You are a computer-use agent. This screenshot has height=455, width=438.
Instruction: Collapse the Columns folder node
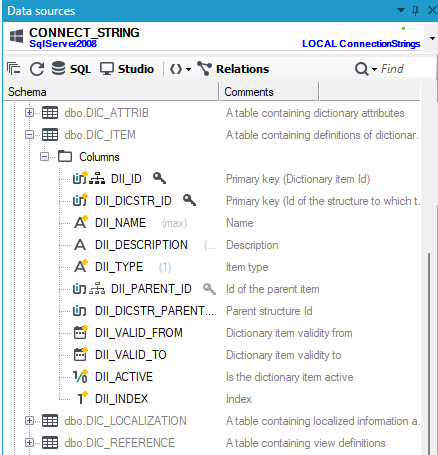44,157
